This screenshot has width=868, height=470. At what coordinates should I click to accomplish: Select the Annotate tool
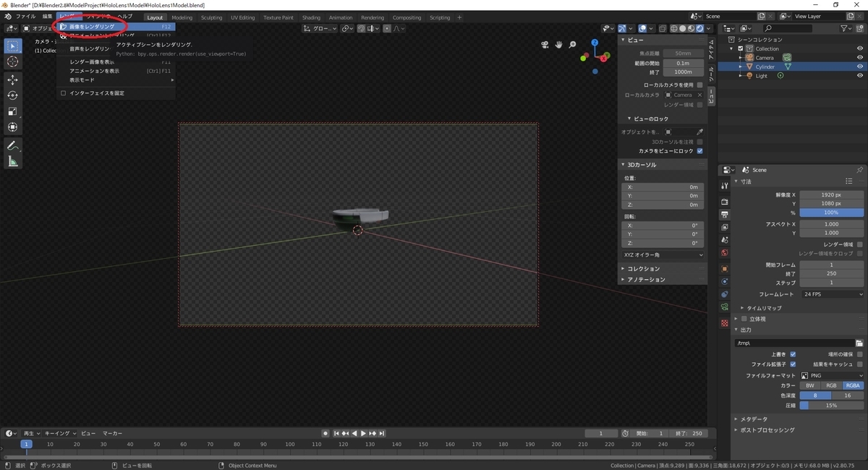click(x=13, y=146)
